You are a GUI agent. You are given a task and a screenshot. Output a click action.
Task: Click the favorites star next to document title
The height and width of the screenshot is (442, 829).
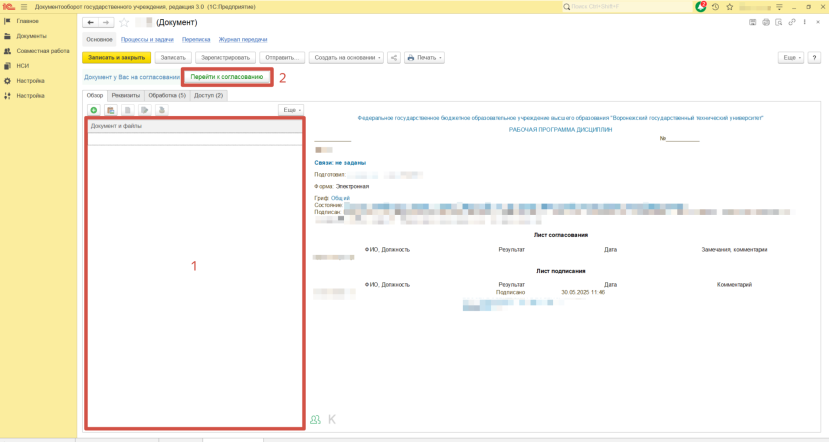coord(124,22)
